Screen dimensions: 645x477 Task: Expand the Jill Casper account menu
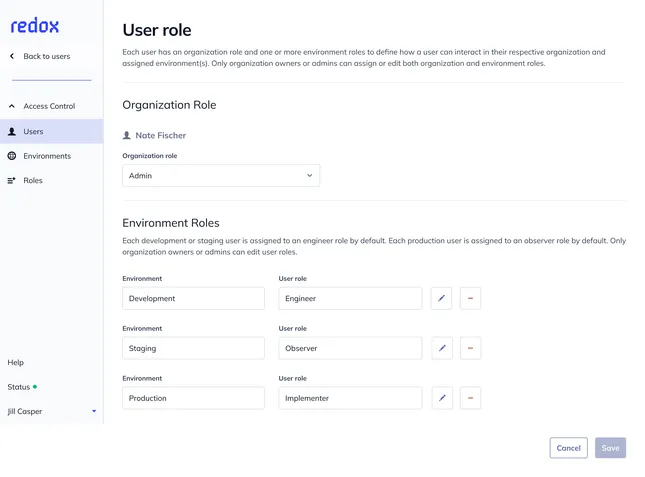coord(94,411)
